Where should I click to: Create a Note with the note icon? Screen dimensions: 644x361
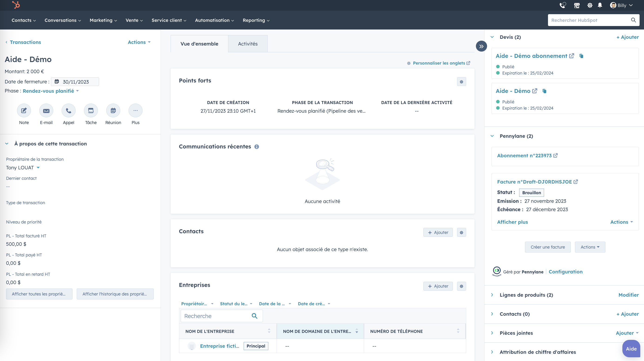(x=24, y=110)
